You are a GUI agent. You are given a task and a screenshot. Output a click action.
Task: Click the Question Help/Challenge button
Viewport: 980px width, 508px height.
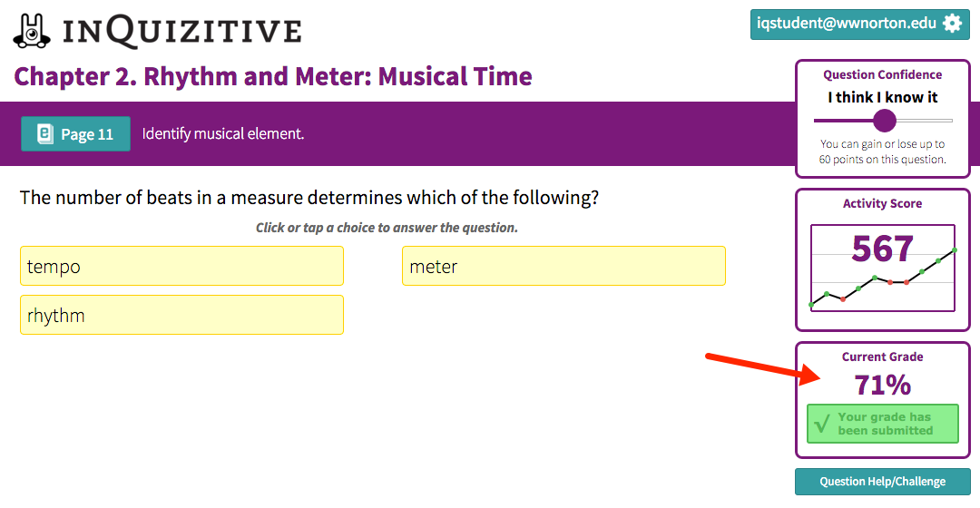[882, 482]
